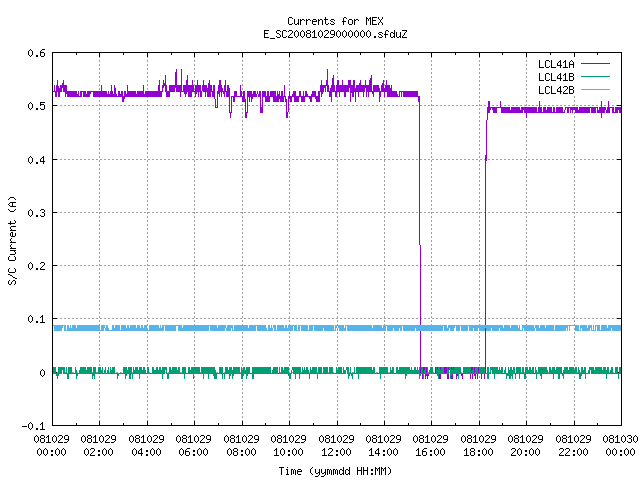Click the chart title "Currents for MEX"

[335, 21]
